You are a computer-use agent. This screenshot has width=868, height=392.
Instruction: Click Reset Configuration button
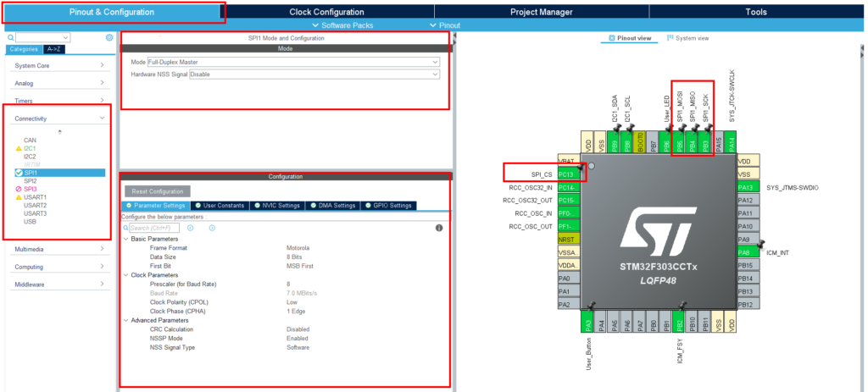[157, 191]
